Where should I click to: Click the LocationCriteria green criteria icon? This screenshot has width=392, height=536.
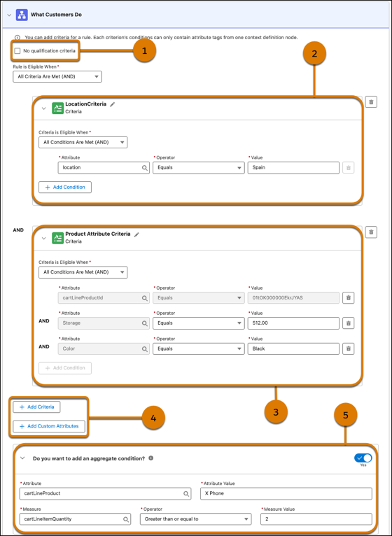click(58, 108)
